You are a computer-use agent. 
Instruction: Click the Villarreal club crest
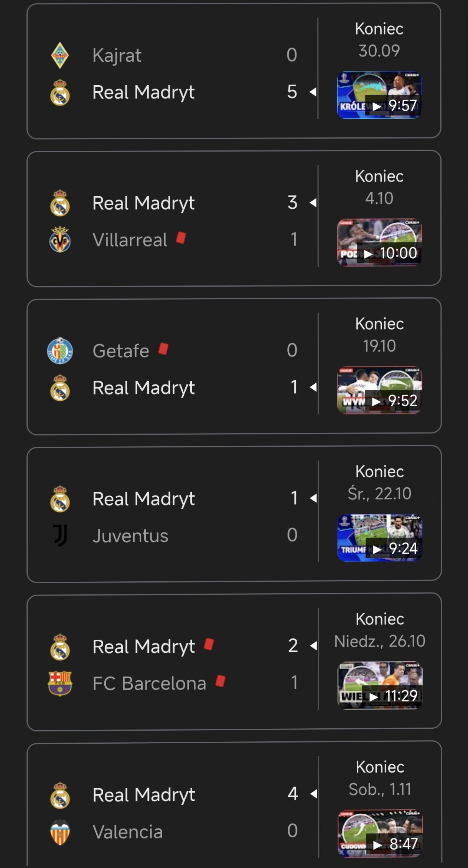[60, 240]
